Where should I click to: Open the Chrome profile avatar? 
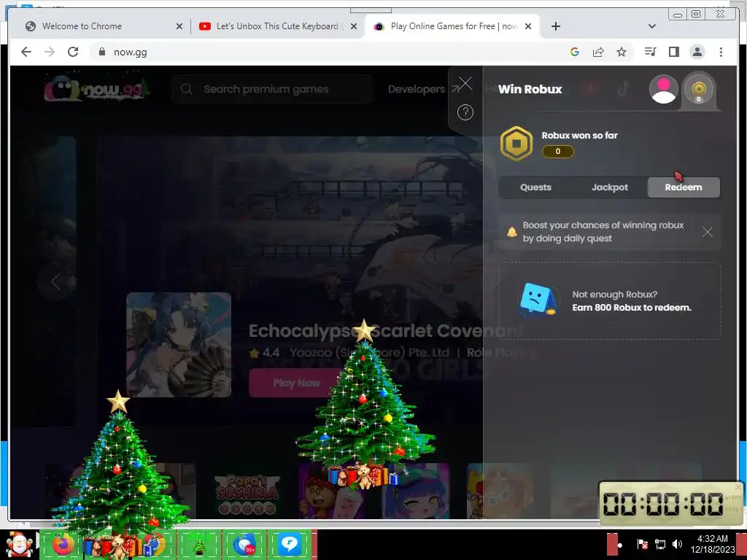(x=697, y=52)
